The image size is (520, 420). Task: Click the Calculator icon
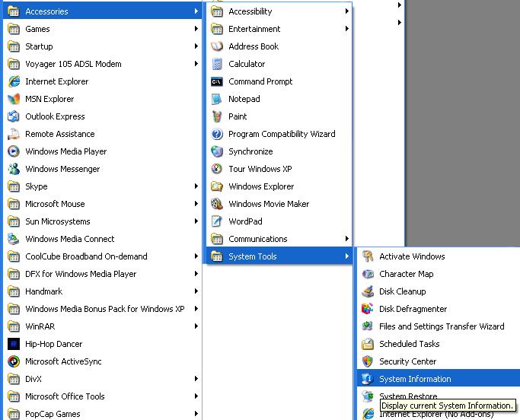tap(217, 64)
